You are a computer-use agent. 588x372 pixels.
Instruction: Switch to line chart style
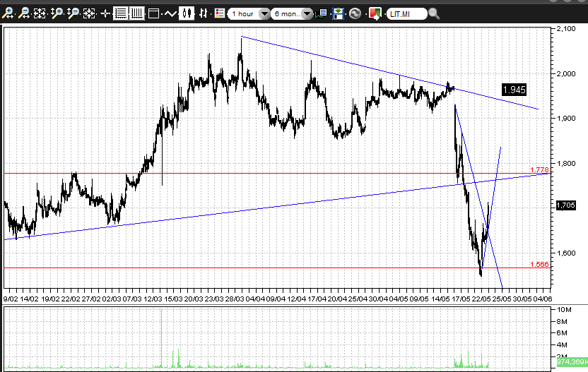click(x=170, y=14)
